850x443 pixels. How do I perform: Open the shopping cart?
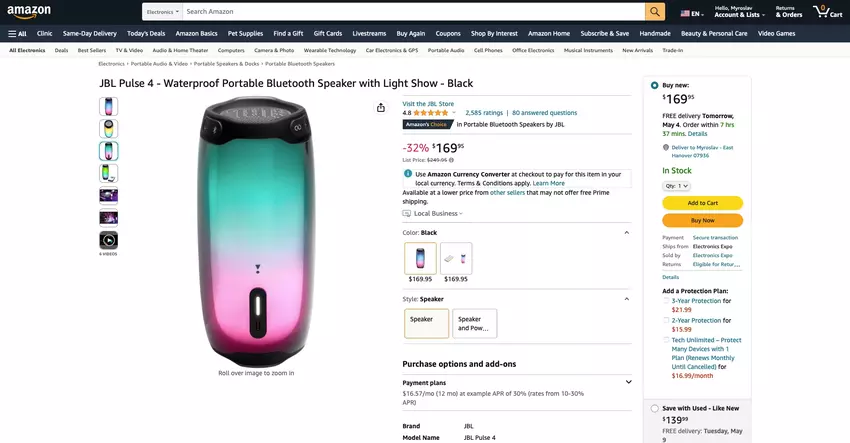click(827, 12)
